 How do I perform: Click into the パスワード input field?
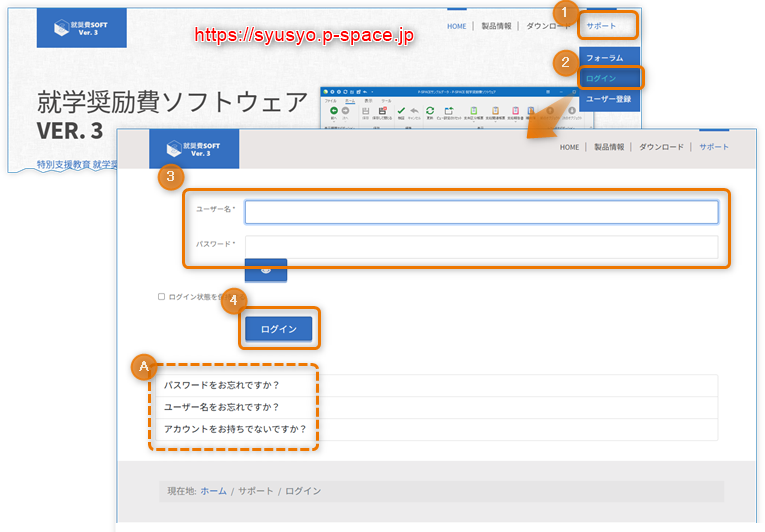click(481, 247)
